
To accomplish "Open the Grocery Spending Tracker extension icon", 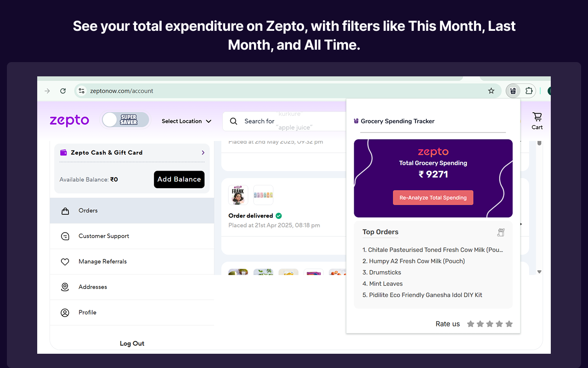I will coord(513,91).
